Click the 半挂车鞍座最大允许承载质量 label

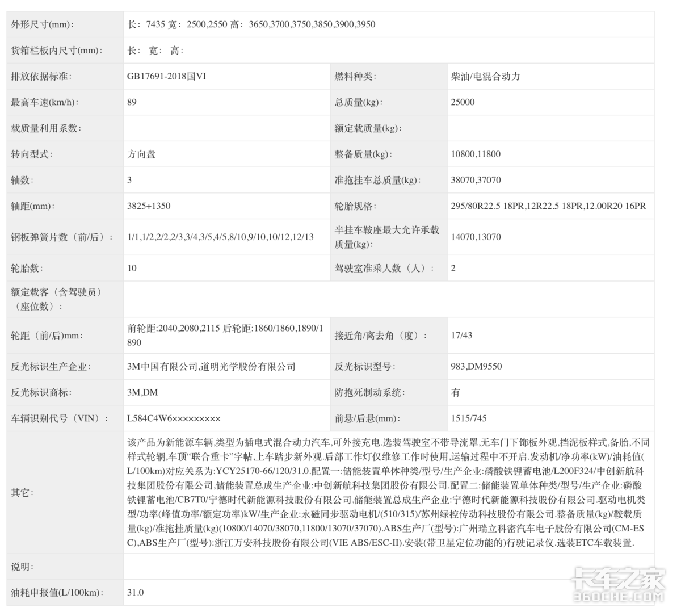tap(387, 237)
